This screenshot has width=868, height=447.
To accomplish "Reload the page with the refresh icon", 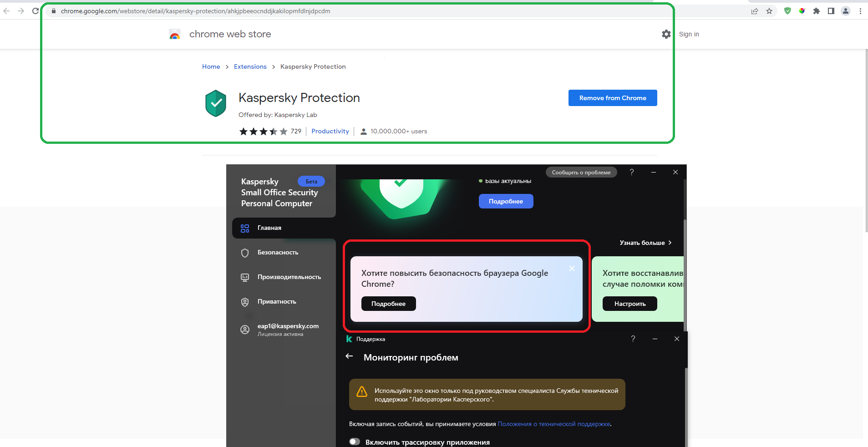I will (x=36, y=11).
